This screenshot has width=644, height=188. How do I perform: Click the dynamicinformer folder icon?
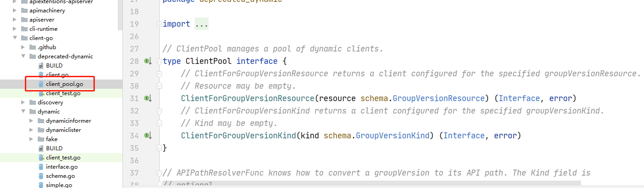[41, 121]
